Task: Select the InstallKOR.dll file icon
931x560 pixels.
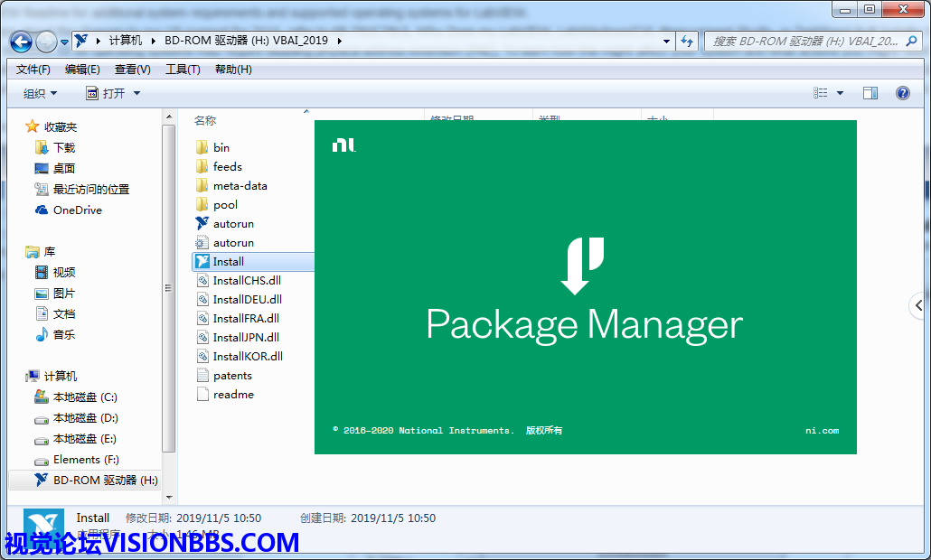Action: 202,356
